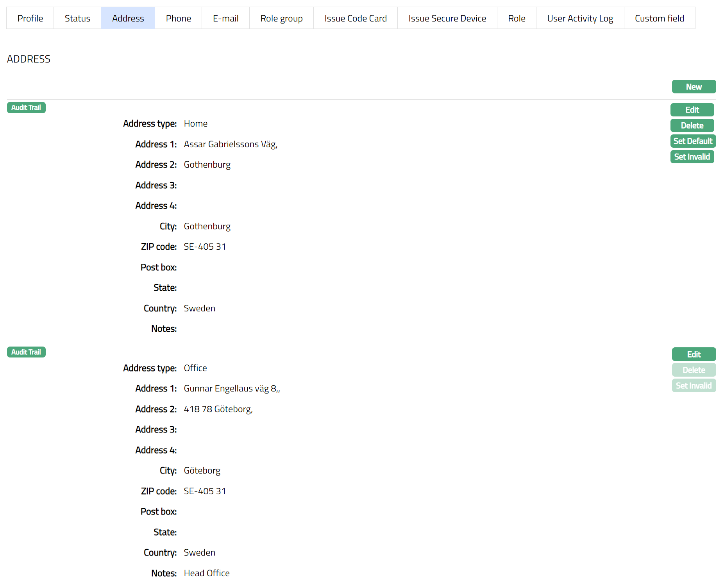Image resolution: width=724 pixels, height=588 pixels.
Task: Open Audit Trail for Office address
Action: (26, 352)
